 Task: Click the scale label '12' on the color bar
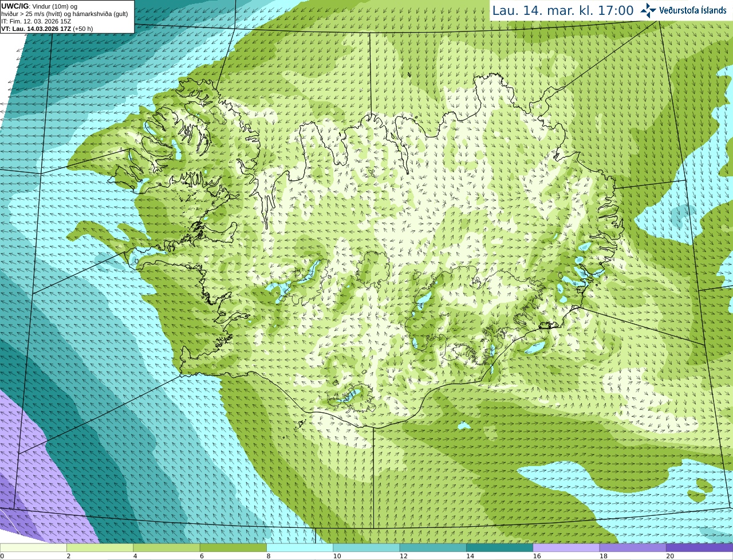404,556
